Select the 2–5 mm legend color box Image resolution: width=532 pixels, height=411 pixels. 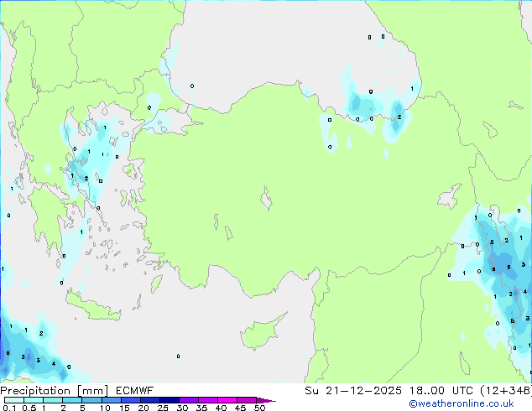pos(72,400)
